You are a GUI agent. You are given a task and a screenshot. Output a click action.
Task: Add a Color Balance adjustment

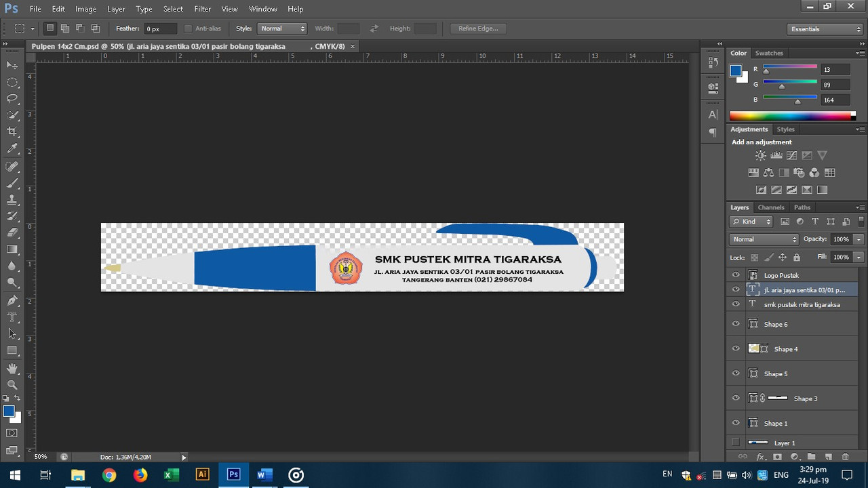[x=768, y=173]
